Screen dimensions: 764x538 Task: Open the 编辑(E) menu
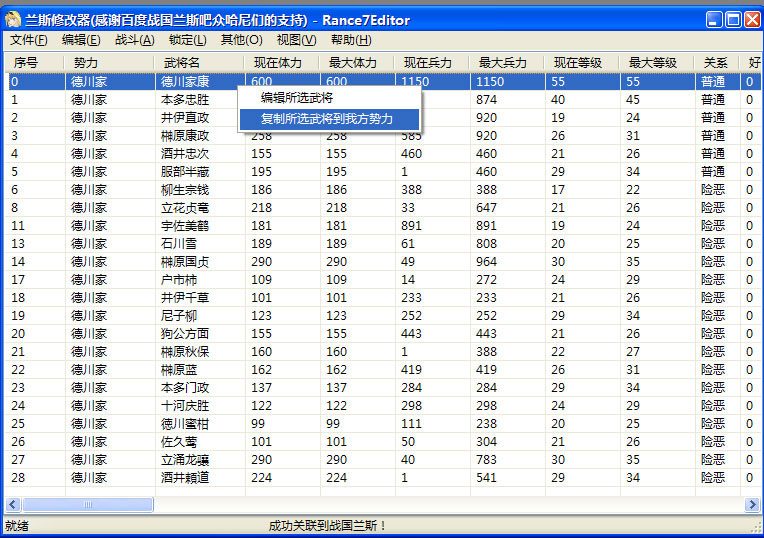tap(80, 40)
